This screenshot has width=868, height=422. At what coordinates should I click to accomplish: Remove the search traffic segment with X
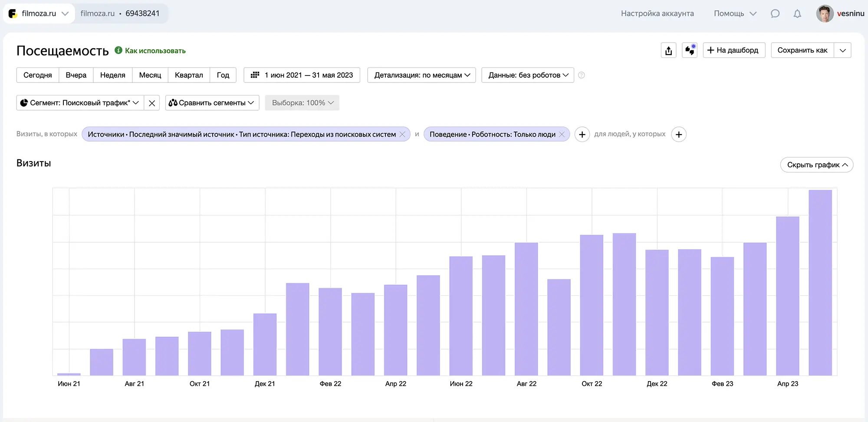[x=152, y=103]
